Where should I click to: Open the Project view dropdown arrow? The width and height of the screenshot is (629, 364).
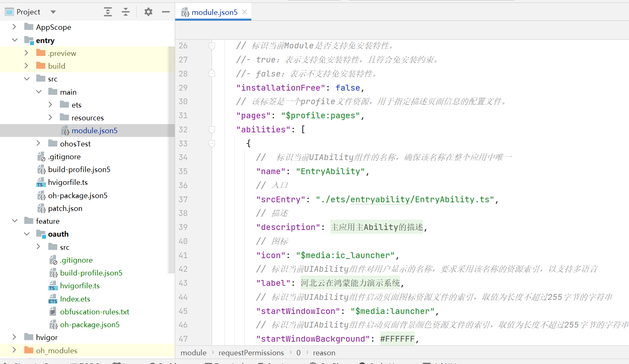(53, 12)
